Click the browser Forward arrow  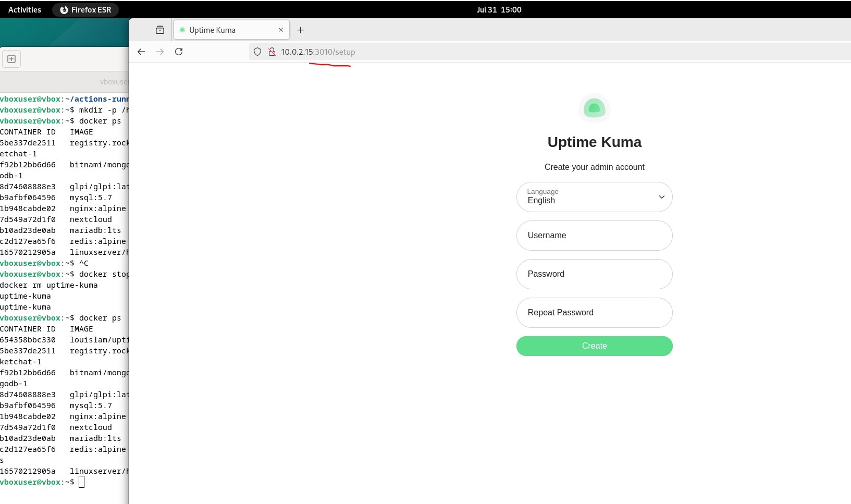(x=160, y=52)
